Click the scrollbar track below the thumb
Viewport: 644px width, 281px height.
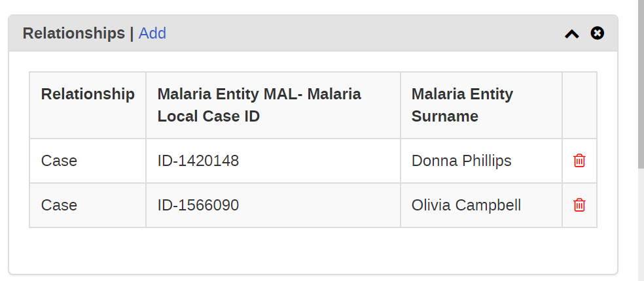coord(641,224)
